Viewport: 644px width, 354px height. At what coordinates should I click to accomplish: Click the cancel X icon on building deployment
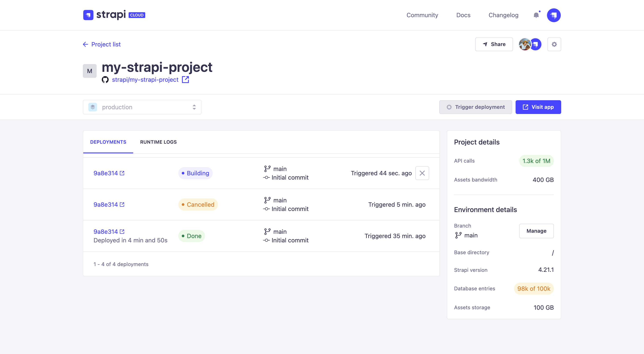point(422,173)
